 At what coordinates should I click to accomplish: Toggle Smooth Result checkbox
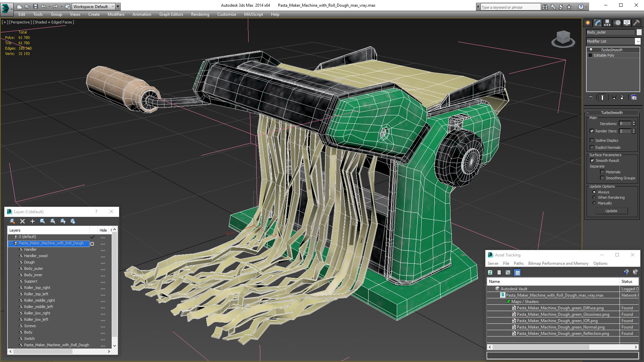pyautogui.click(x=592, y=161)
